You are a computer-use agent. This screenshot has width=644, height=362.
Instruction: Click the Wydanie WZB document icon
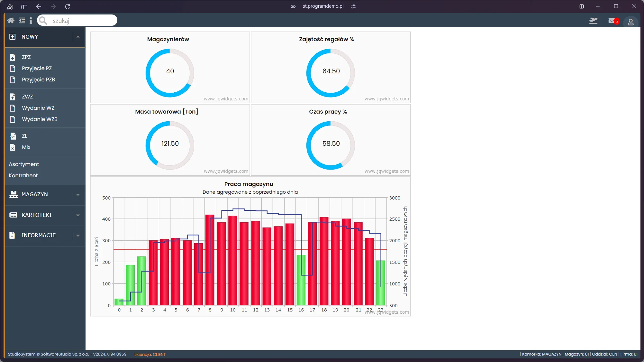[13, 119]
